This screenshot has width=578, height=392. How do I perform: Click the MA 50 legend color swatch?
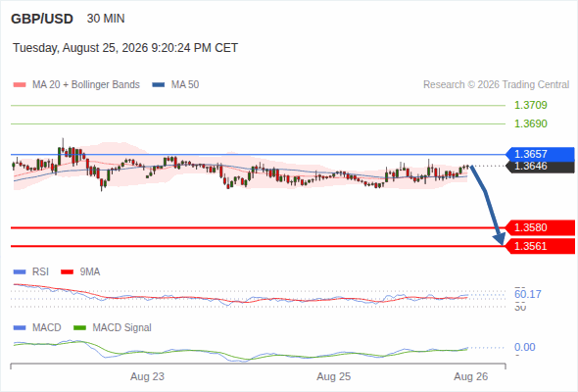coord(159,85)
